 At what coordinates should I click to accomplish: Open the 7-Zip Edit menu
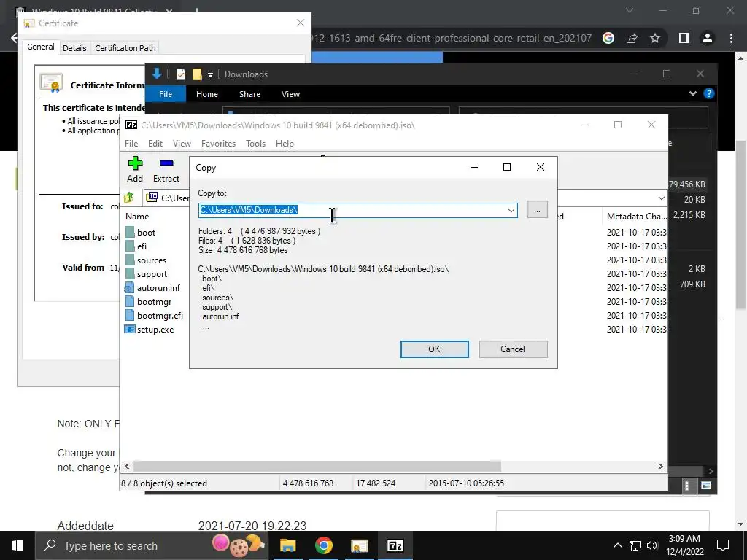click(155, 144)
